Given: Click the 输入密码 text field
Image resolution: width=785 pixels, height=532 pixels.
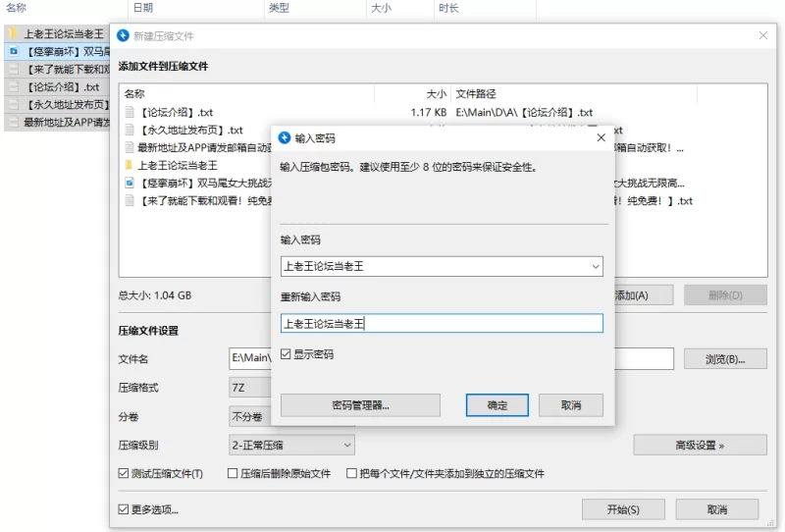Looking at the screenshot, I should 442,267.
